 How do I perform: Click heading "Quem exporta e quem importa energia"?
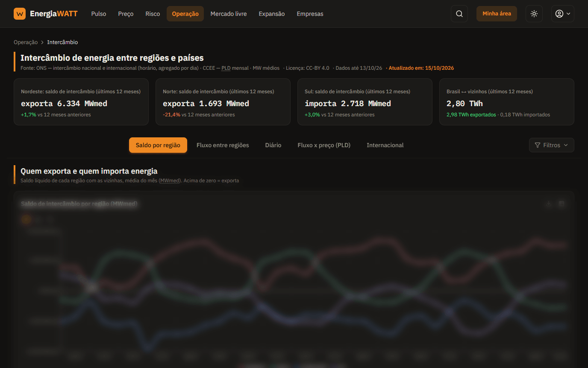tap(89, 171)
